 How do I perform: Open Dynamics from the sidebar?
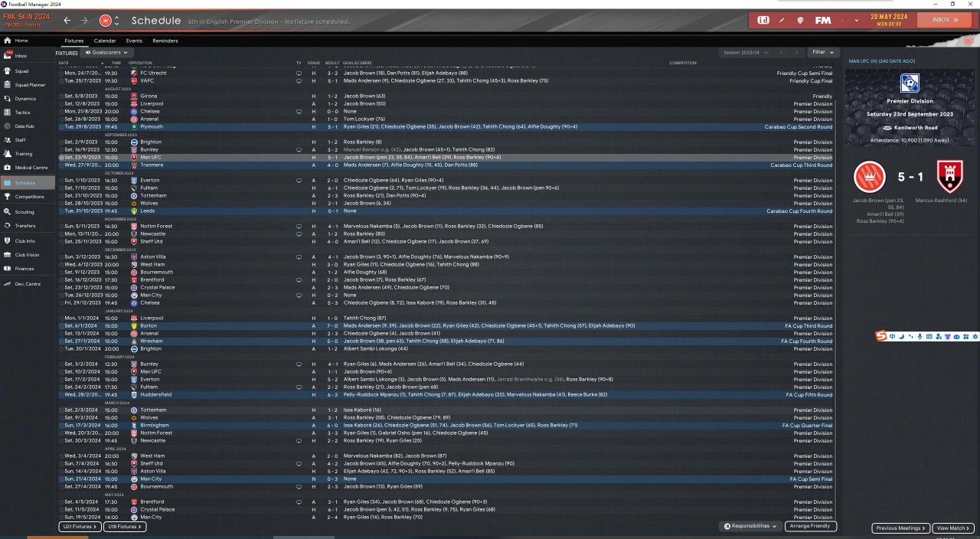28,99
